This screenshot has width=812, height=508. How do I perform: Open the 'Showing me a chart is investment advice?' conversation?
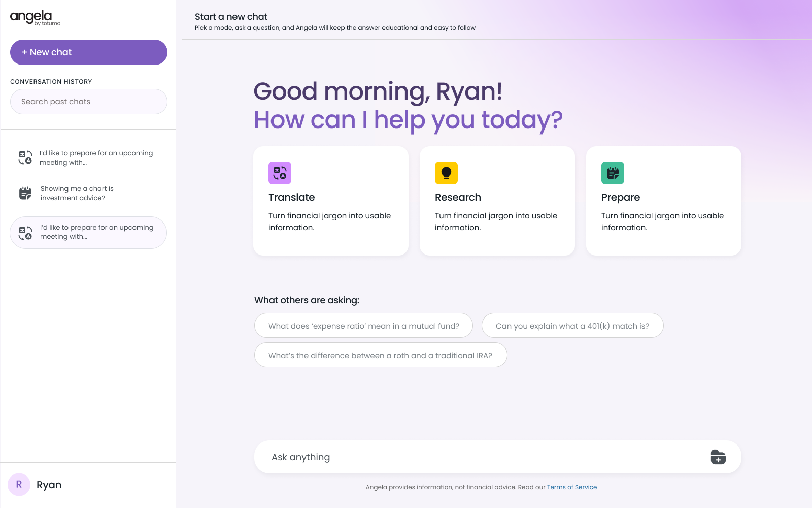tap(89, 193)
